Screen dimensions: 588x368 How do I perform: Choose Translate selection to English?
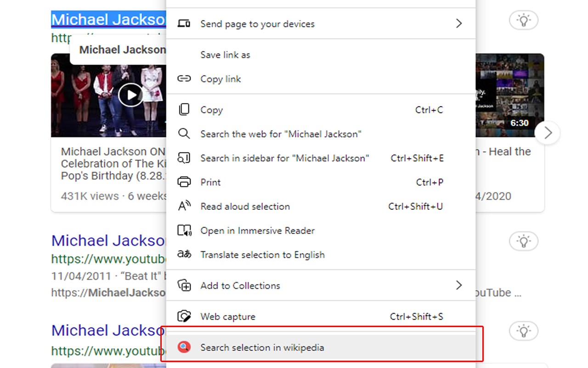pyautogui.click(x=320, y=254)
